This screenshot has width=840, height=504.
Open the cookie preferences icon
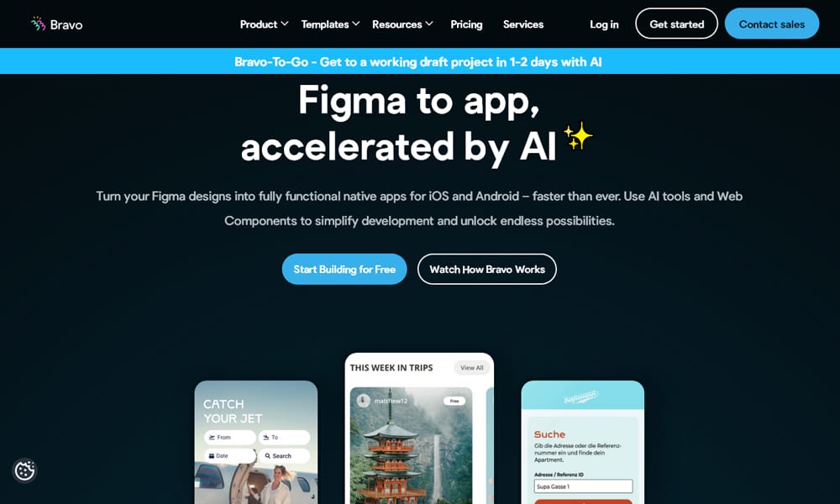coord(24,470)
